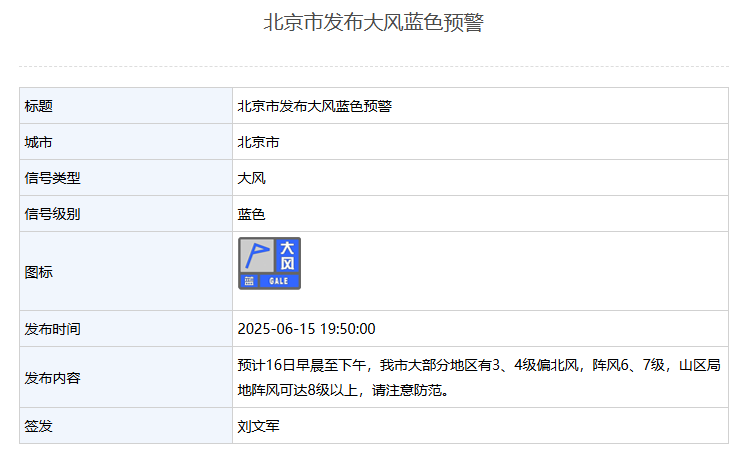Click the 标题 row label
744x458 pixels.
[x=38, y=106]
